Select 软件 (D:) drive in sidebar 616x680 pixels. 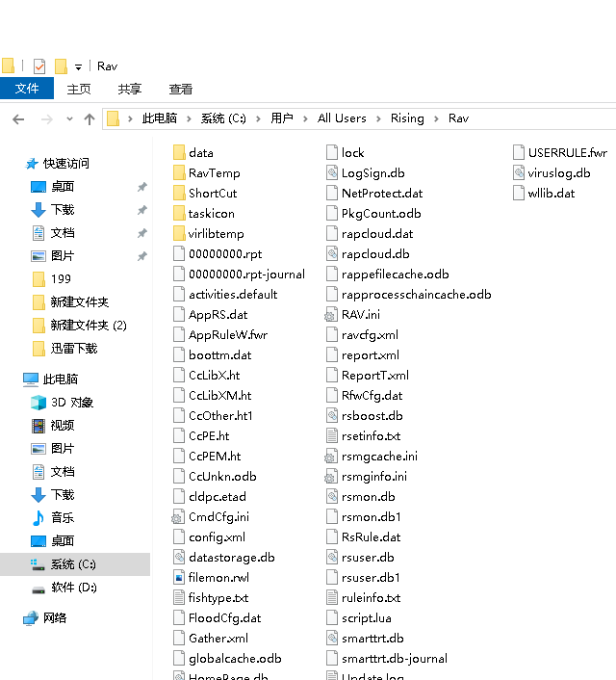(74, 588)
